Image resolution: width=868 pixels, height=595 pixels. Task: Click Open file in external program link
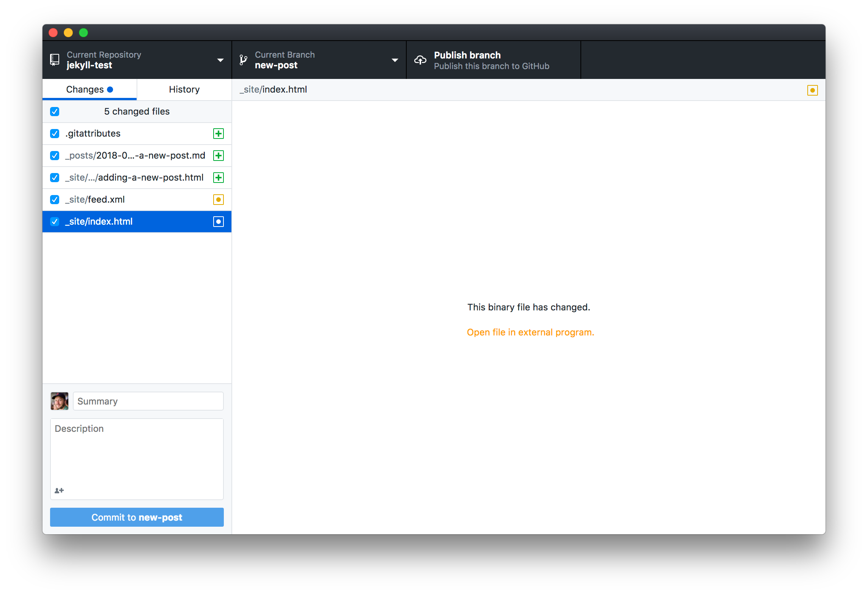pos(530,332)
